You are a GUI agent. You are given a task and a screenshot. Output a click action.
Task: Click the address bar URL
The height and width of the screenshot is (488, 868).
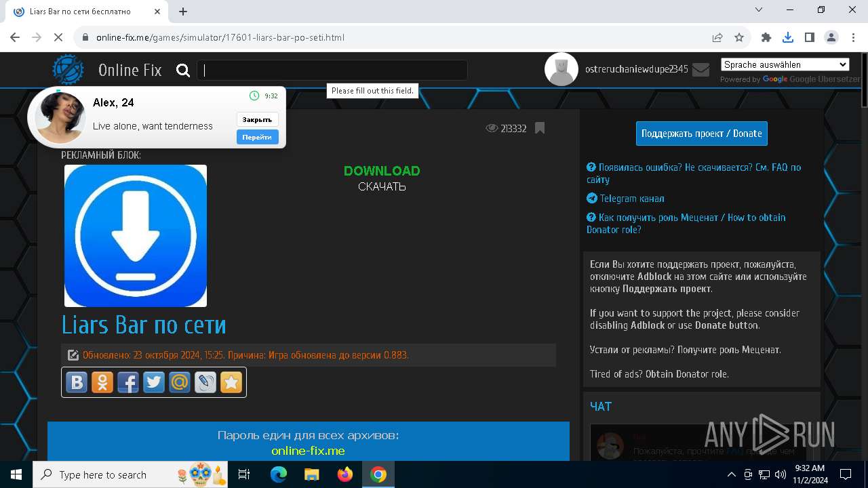coord(220,37)
